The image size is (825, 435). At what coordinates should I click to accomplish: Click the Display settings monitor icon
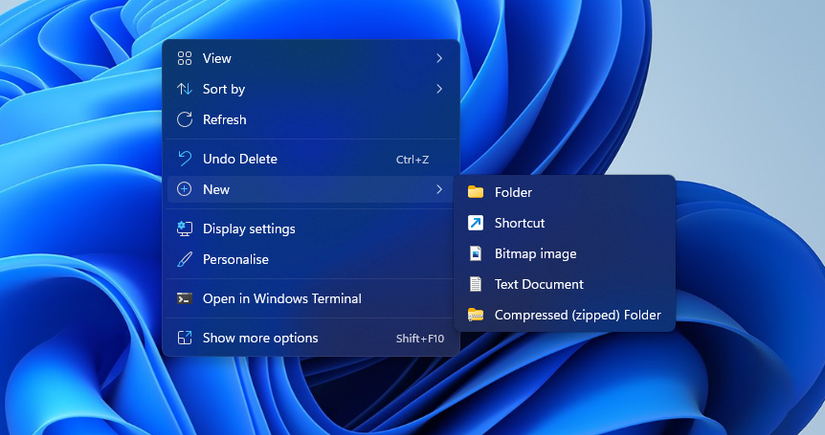point(185,229)
